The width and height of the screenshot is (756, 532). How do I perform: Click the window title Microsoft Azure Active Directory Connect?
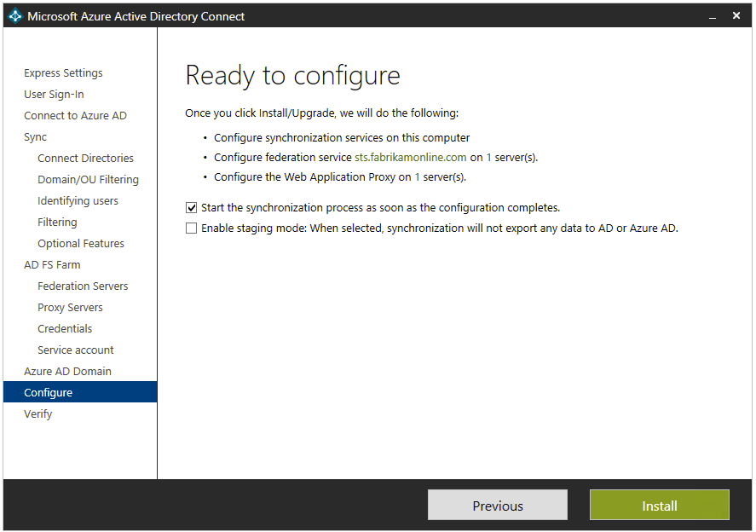[x=136, y=16]
